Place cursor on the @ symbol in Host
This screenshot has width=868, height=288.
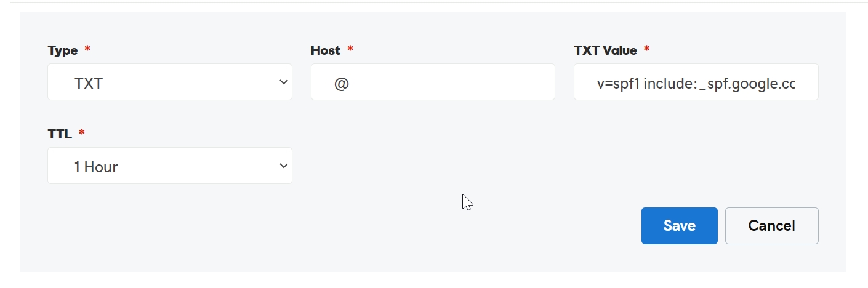[x=342, y=83]
